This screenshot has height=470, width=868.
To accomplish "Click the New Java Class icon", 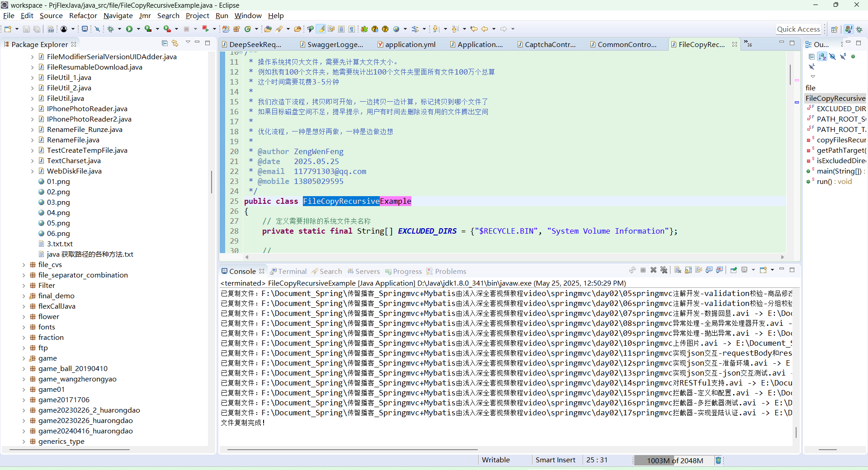I will pyautogui.click(x=247, y=29).
